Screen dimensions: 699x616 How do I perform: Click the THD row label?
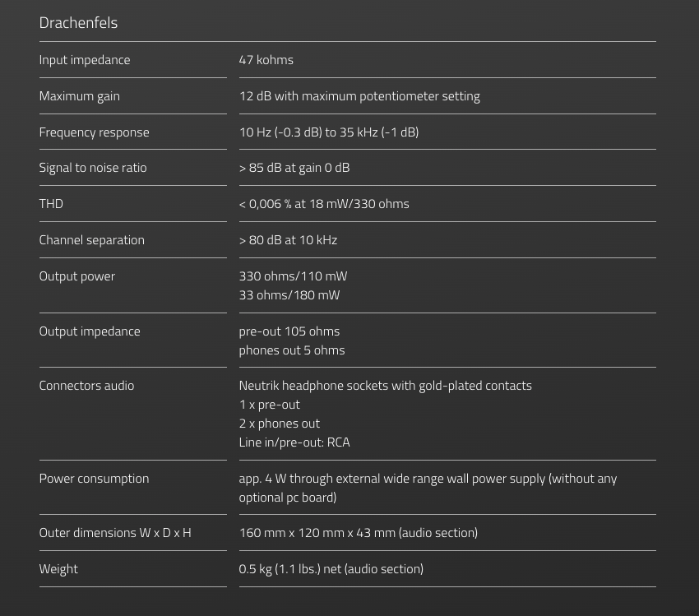click(51, 204)
